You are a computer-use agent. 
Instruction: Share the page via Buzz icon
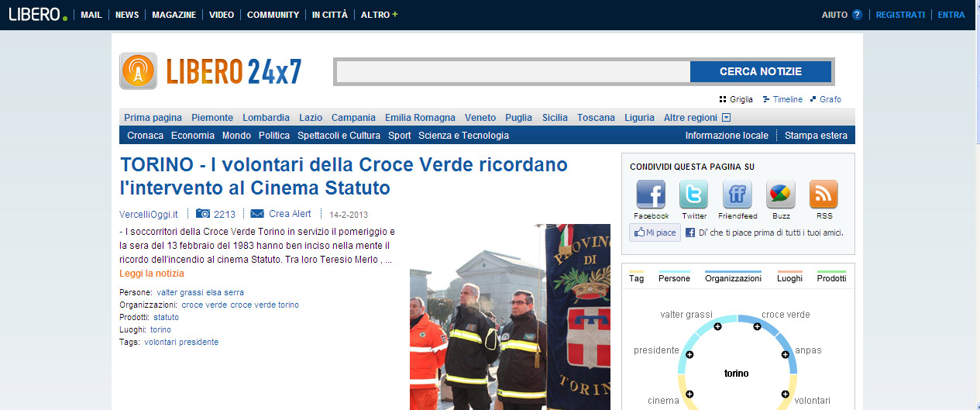(x=781, y=195)
